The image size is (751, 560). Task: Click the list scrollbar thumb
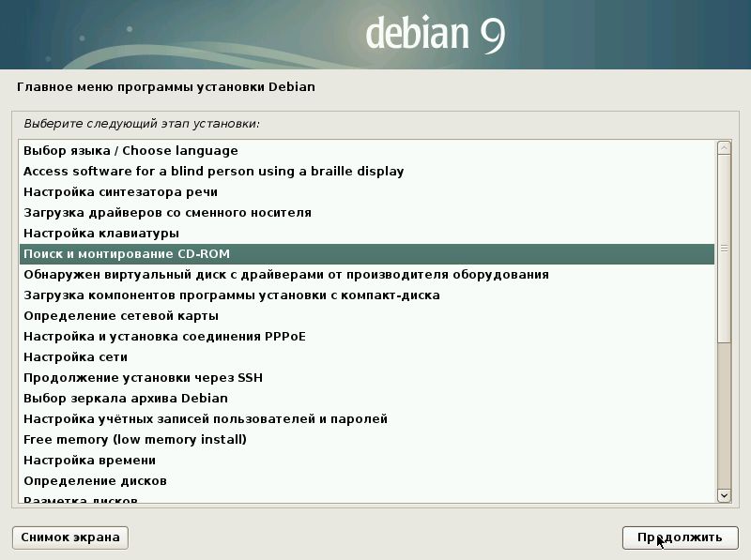click(x=724, y=249)
